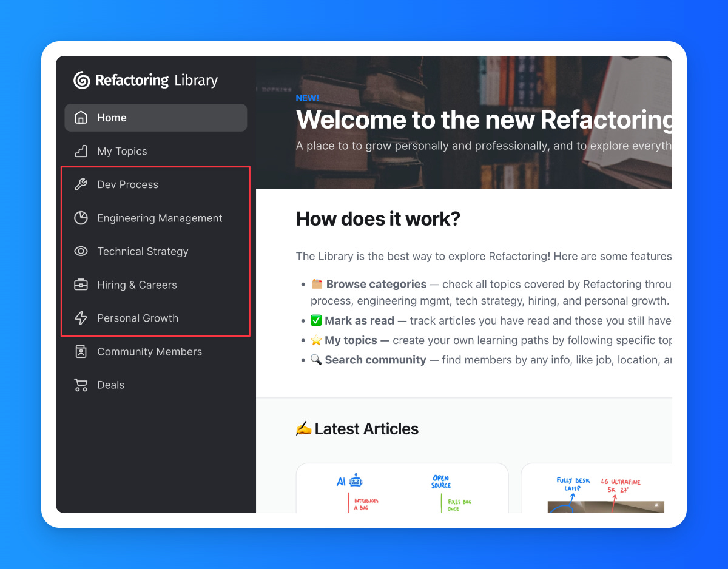This screenshot has height=569, width=728.
Task: Click the Personal Growth lightning bolt icon
Action: [x=81, y=318]
